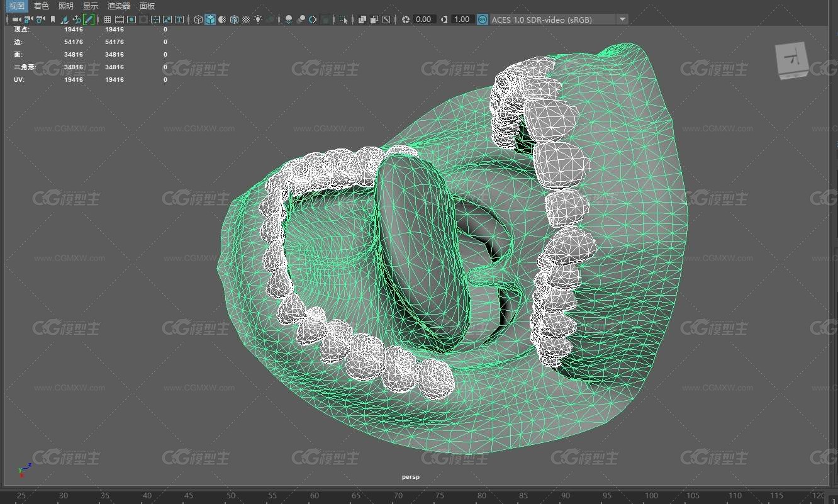Screen dimensions: 838x504
Task: Toggle the lock camera icon
Action: pos(28,20)
